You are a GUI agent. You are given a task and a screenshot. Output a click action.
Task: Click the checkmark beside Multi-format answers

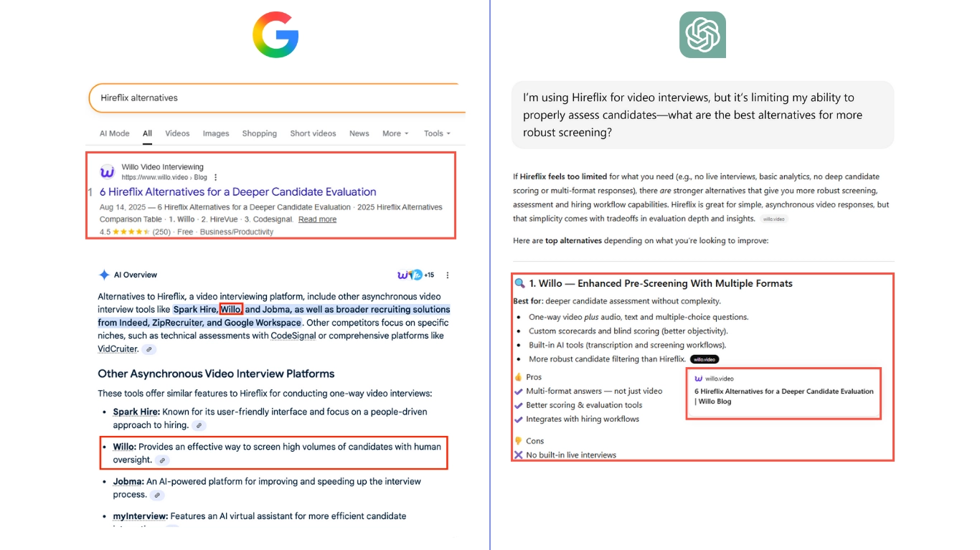pos(519,392)
